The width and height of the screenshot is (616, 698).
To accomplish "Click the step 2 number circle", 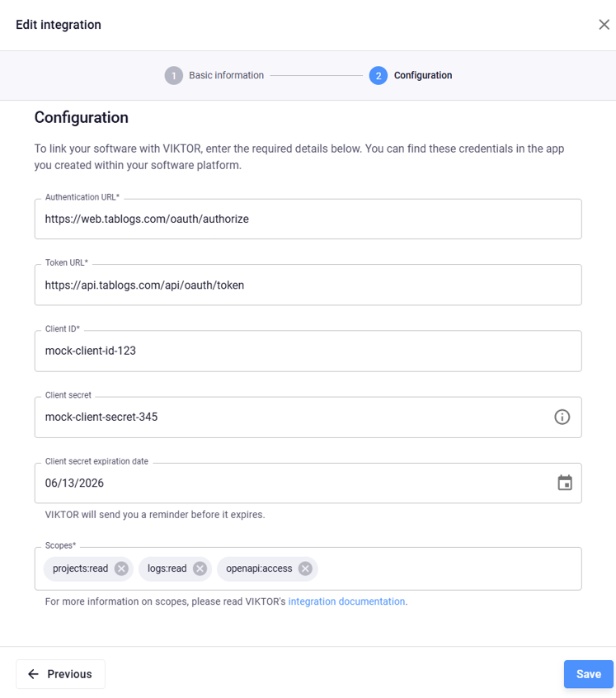I will pyautogui.click(x=378, y=75).
